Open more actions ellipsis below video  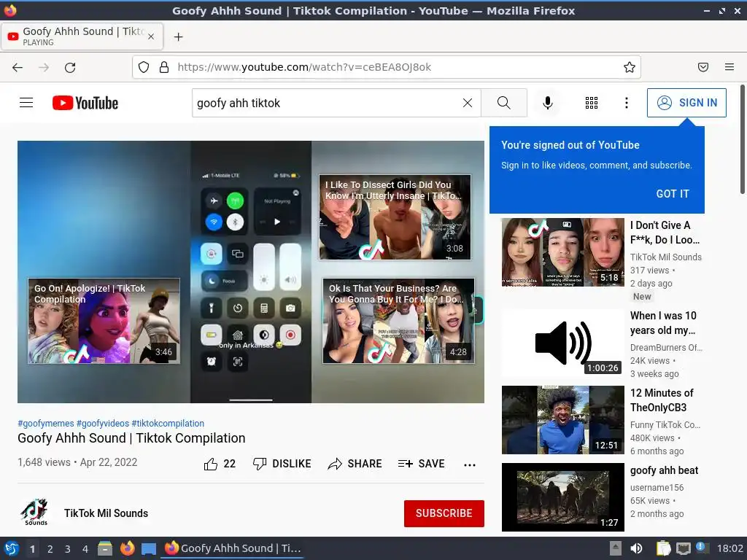[470, 464]
